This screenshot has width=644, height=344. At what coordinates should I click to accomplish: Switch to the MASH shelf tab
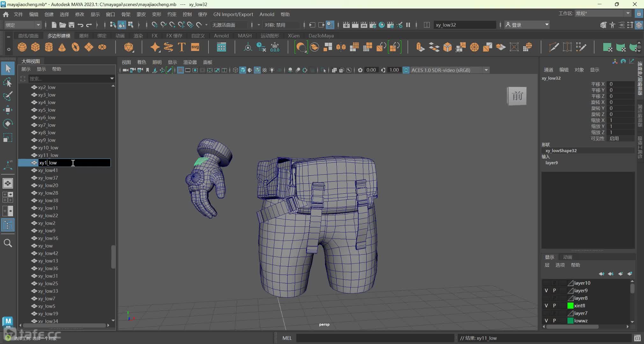tap(245, 36)
